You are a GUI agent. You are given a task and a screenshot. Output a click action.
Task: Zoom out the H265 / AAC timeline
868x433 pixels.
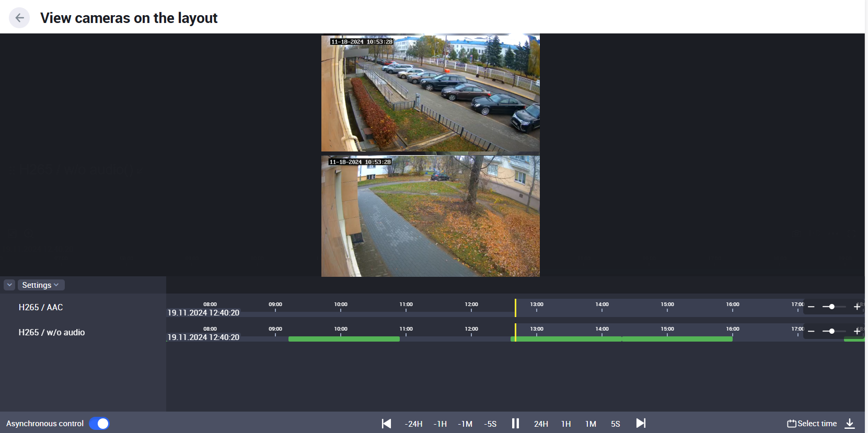pos(811,307)
